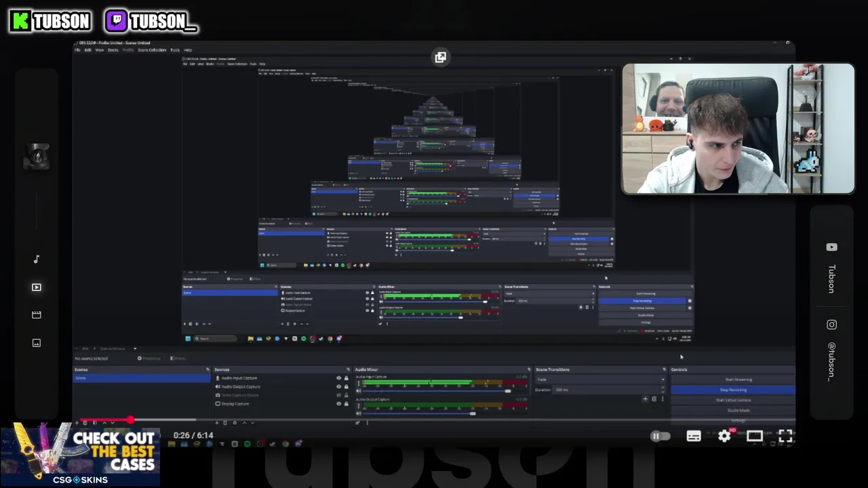Open the Help menu in OBS
868x488 pixels.
188,50
